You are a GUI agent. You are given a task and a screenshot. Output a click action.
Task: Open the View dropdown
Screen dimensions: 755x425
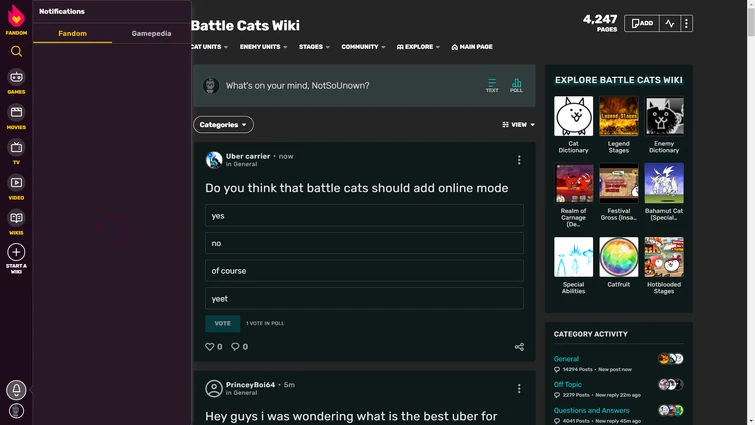tap(518, 125)
